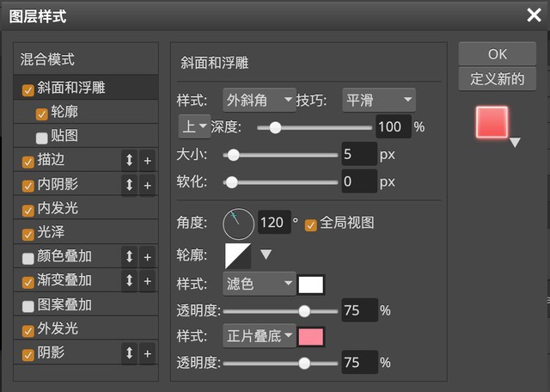Click the 大小 value input field

pos(359,156)
